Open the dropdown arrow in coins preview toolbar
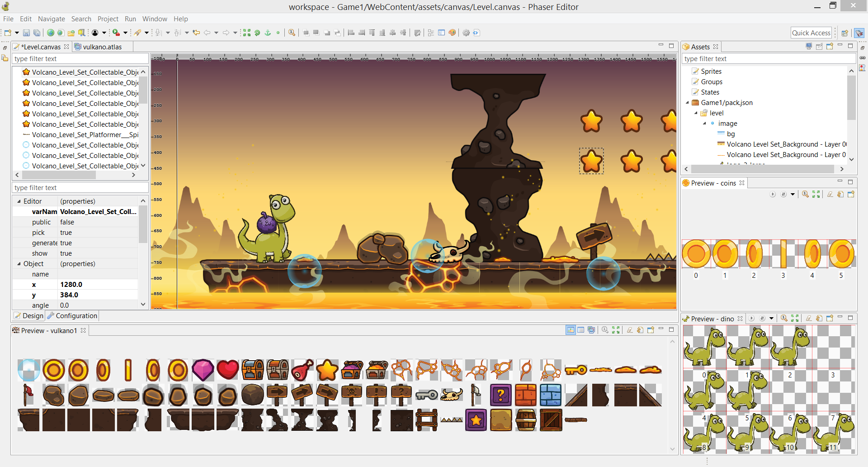Image resolution: width=868 pixels, height=467 pixels. point(793,194)
